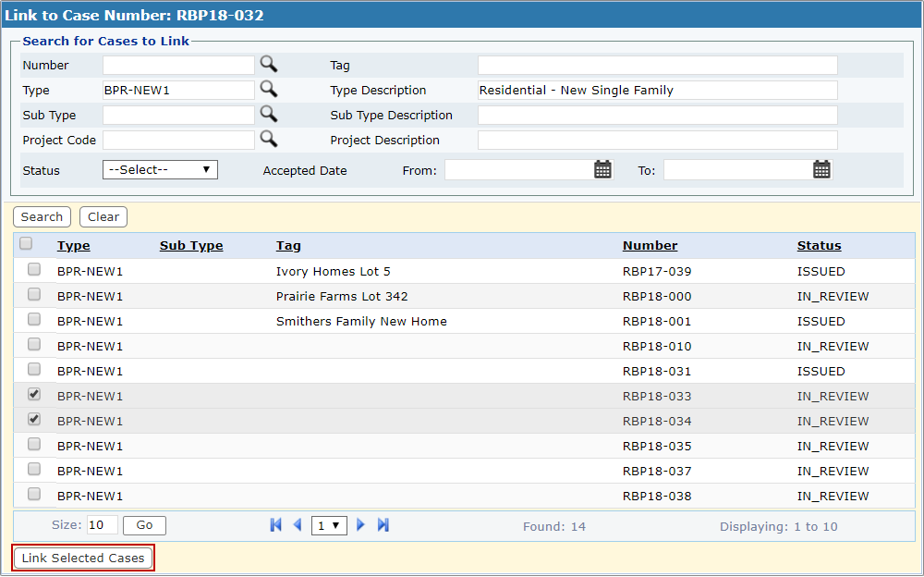Open the Number lookup magnifier
Screen dimensions: 924x577
pos(268,65)
